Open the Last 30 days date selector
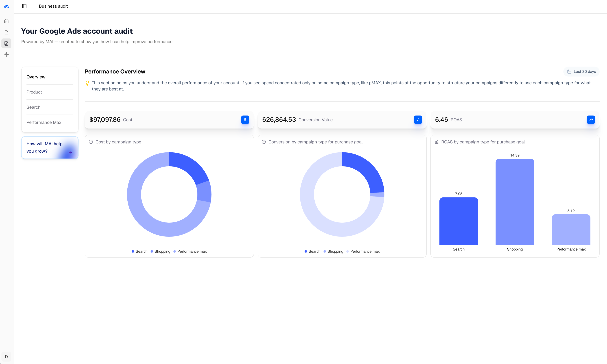Screen dimensions: 607x364 (581, 72)
